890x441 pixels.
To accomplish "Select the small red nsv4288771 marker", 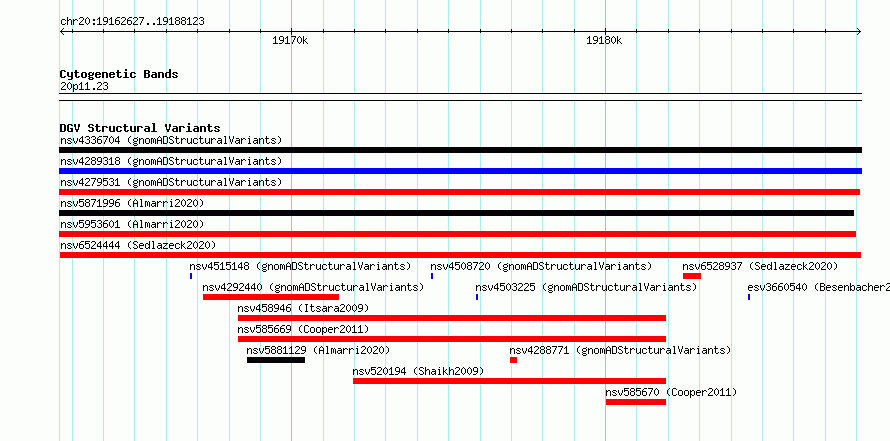I will (514, 360).
